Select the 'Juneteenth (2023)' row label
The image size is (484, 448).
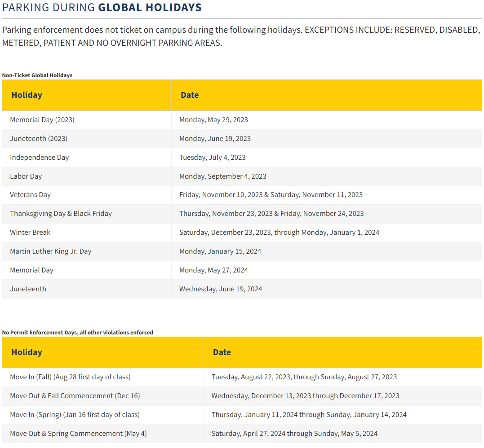click(x=39, y=139)
